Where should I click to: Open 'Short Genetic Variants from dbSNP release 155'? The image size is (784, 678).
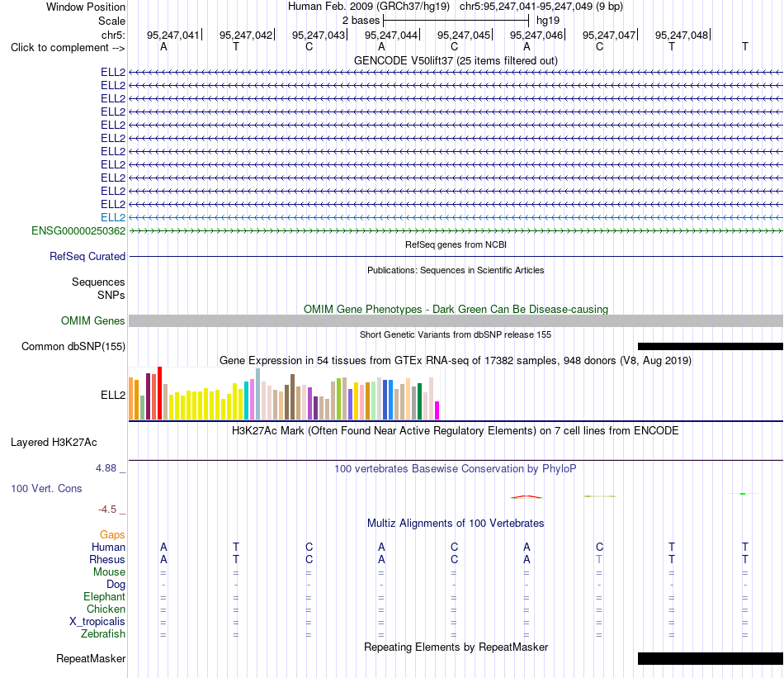pos(456,334)
